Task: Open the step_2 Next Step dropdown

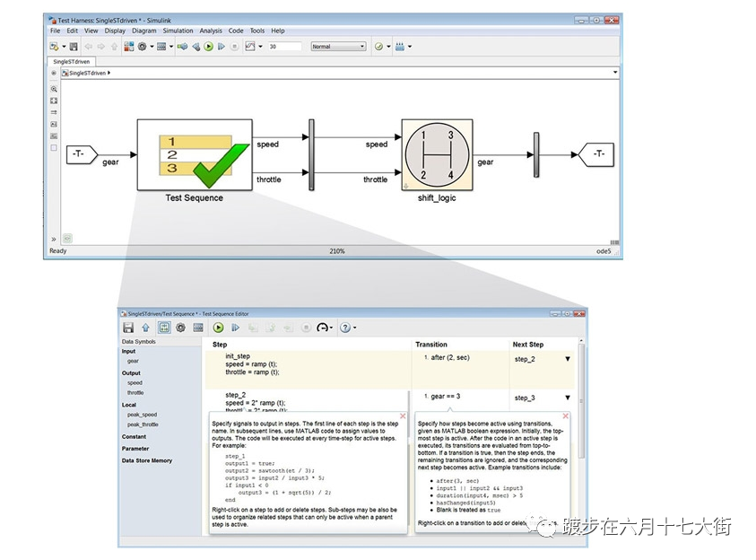Action: 568,359
